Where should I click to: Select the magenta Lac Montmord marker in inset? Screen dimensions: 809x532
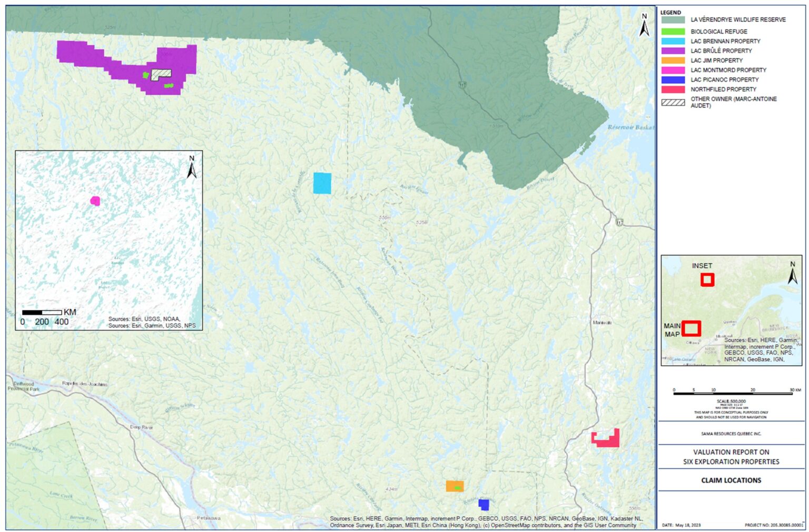(95, 200)
